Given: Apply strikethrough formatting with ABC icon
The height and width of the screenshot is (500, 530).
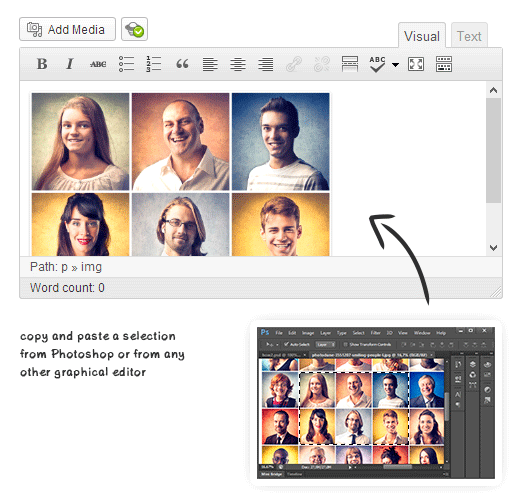Looking at the screenshot, I should point(98,64).
